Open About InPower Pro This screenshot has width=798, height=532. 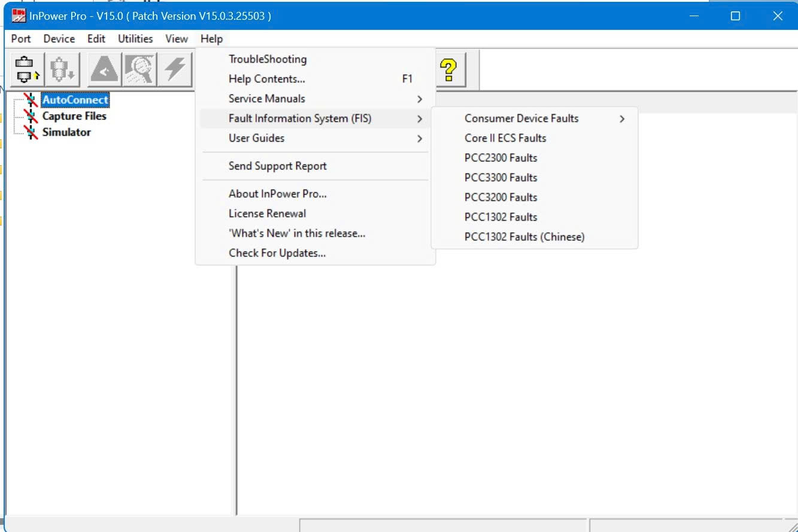coord(315,194)
